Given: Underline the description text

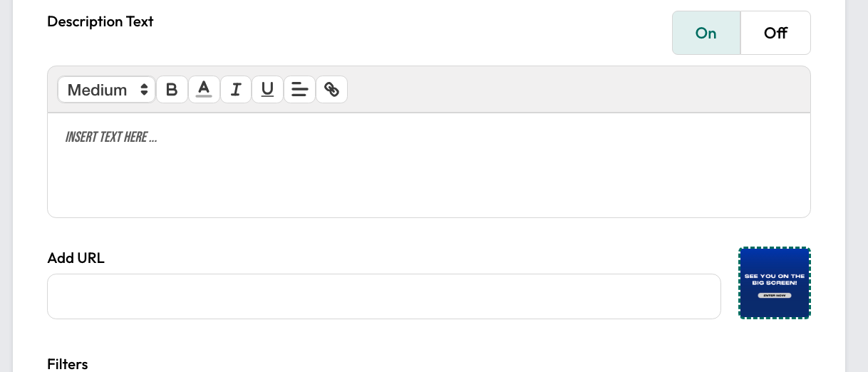Looking at the screenshot, I should pos(267,90).
